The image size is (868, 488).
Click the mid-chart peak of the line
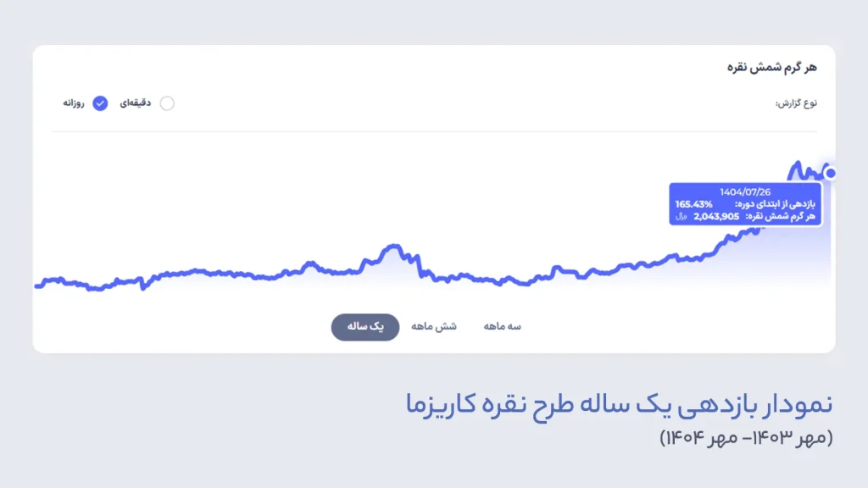[391, 247]
